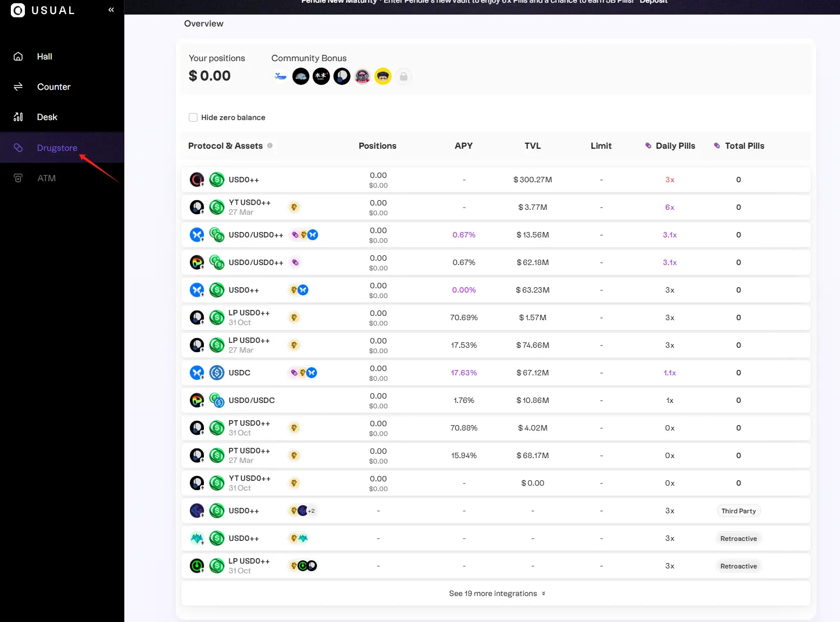Open the Hall menu entry
The height and width of the screenshot is (622, 840).
(x=44, y=56)
